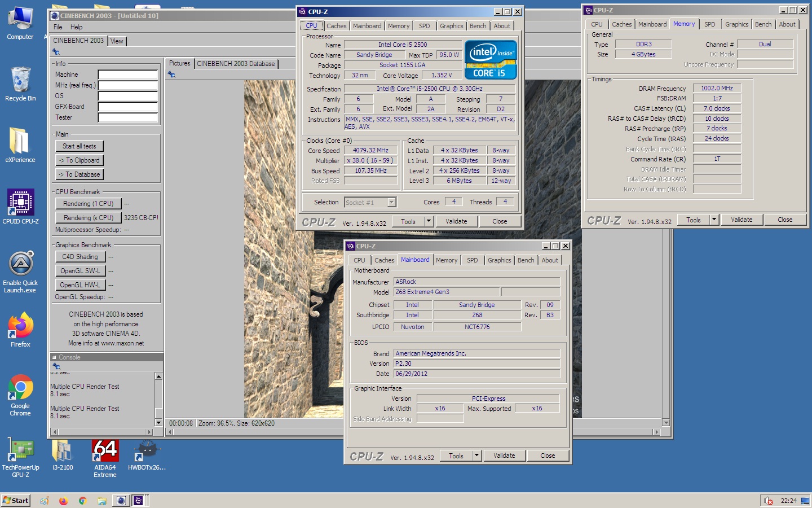812x508 pixels.
Task: Click the paint palette taskbar icon
Action: pos(44,501)
